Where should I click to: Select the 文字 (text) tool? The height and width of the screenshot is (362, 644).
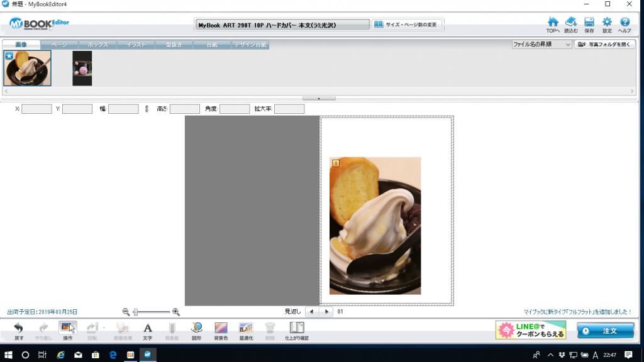click(x=148, y=328)
